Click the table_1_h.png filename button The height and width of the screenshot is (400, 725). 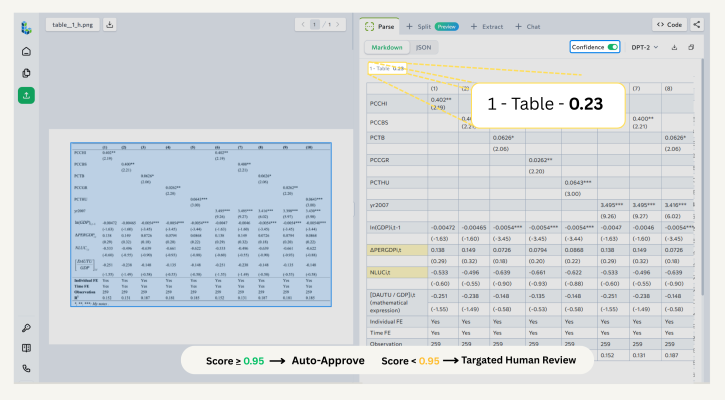click(72, 24)
